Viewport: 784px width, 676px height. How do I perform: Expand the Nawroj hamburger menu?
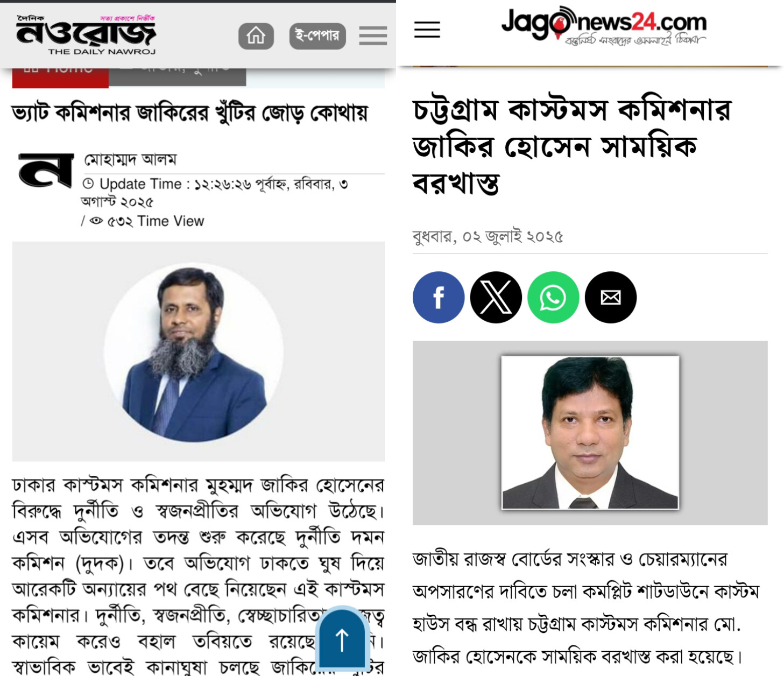click(373, 36)
